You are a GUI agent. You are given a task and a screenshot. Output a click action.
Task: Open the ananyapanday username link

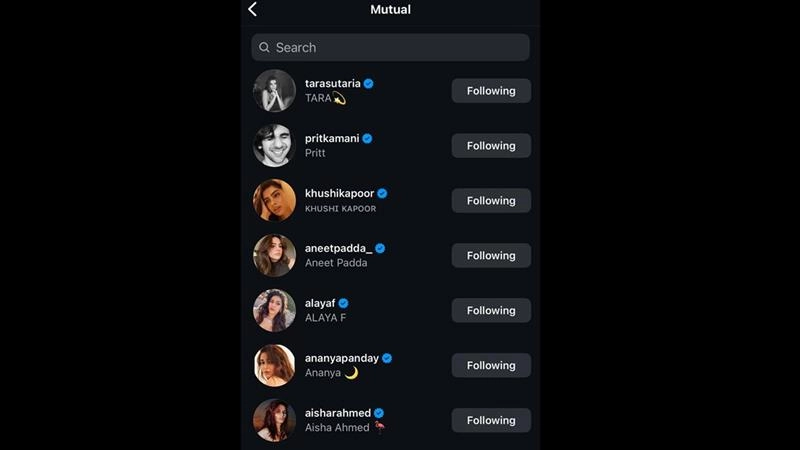[341, 358]
